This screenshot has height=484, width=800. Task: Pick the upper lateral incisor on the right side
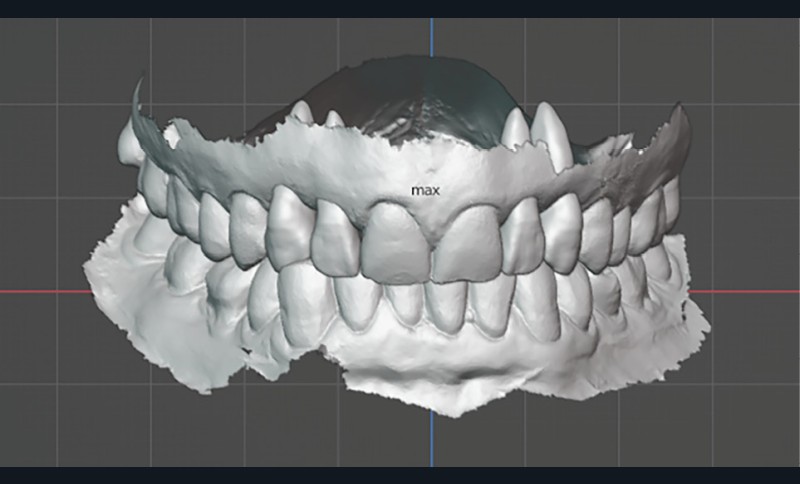(x=521, y=237)
